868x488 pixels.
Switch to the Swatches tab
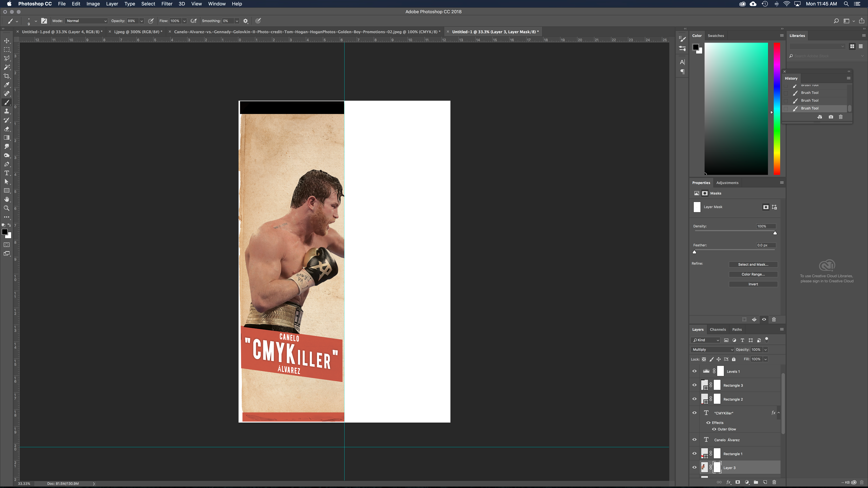pyautogui.click(x=716, y=36)
